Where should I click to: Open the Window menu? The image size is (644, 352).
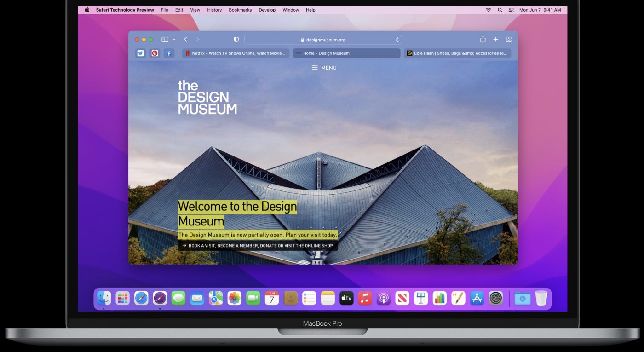coord(291,10)
